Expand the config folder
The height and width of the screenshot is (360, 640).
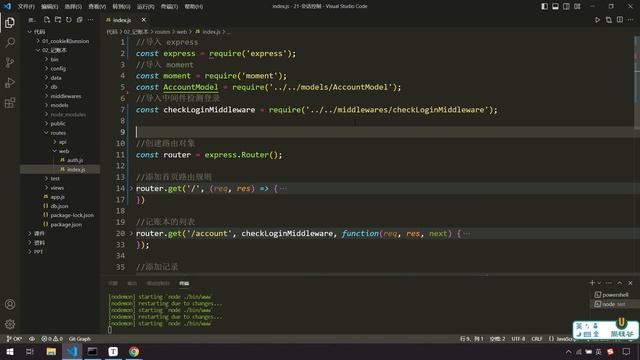[x=58, y=69]
